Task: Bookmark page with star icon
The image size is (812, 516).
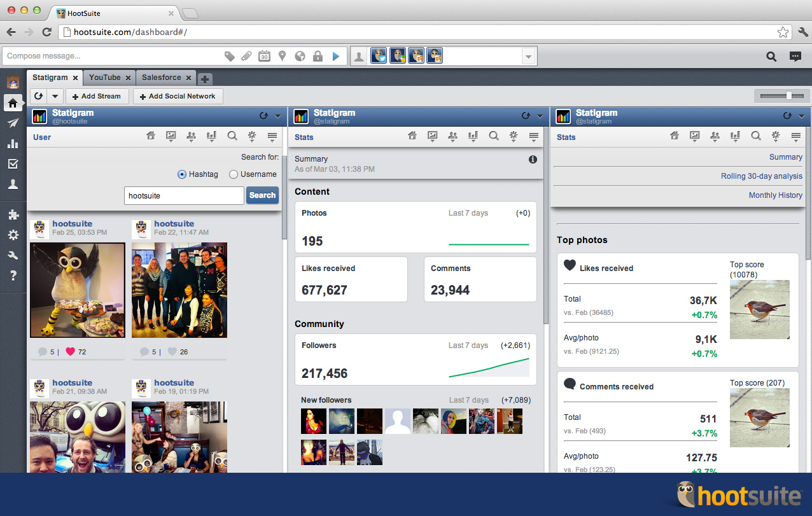Action: tap(783, 32)
